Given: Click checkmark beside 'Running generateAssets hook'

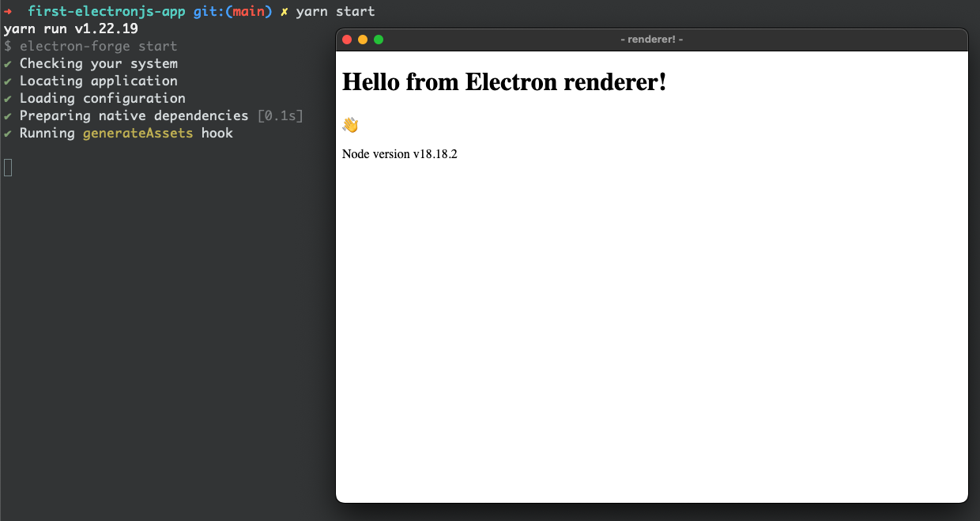Looking at the screenshot, I should click(x=8, y=133).
